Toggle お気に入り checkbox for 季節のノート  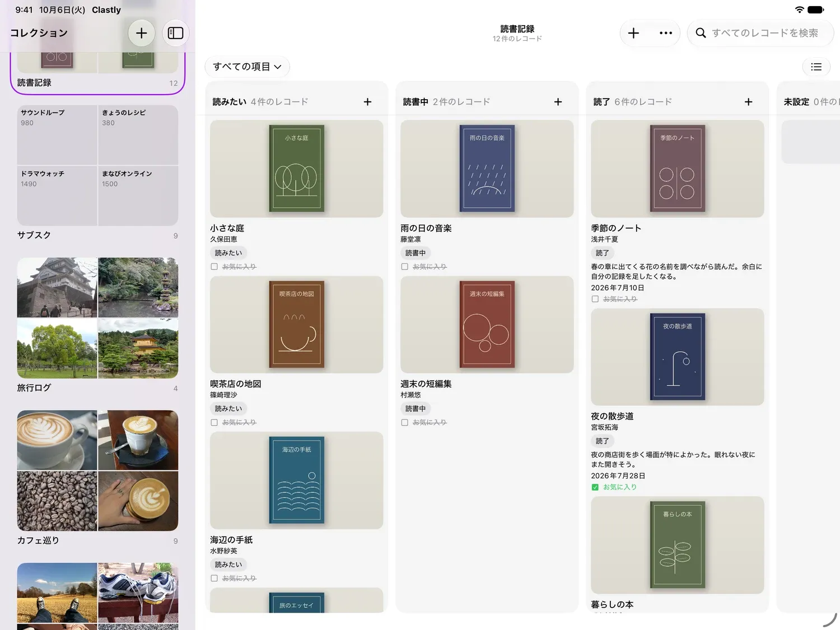595,299
